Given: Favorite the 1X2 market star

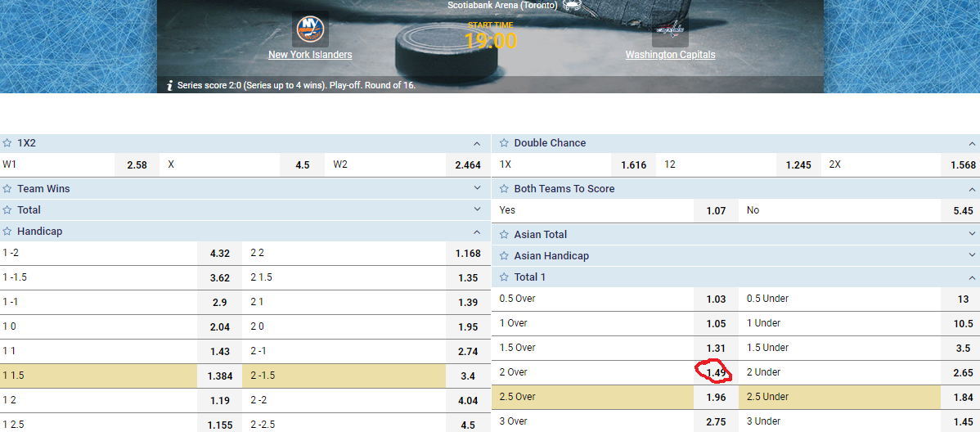Looking at the screenshot, I should click(x=7, y=143).
